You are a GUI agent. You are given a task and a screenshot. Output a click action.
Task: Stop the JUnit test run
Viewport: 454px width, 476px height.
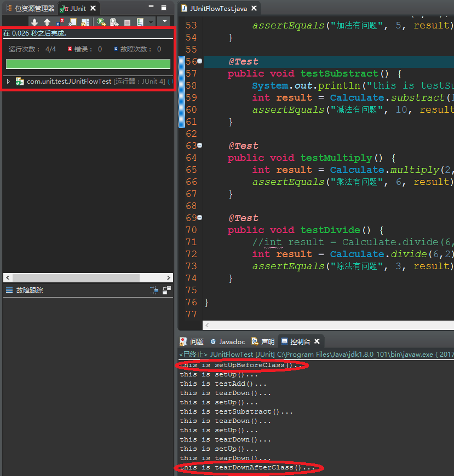click(127, 22)
